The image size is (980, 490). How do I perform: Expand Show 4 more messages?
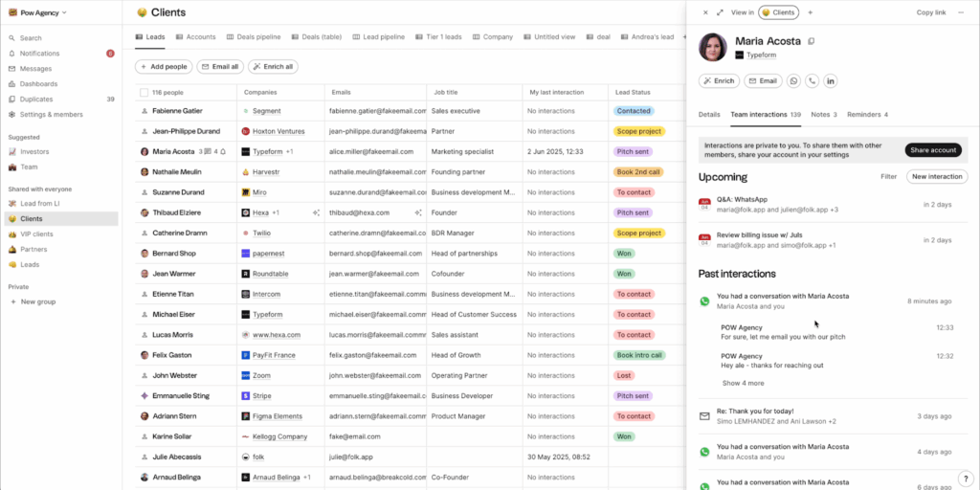coord(743,383)
